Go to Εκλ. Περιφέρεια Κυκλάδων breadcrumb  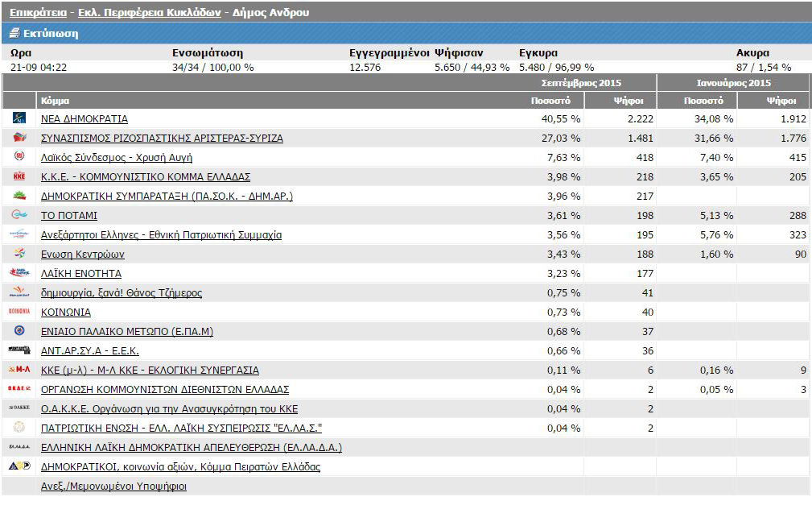[150, 12]
